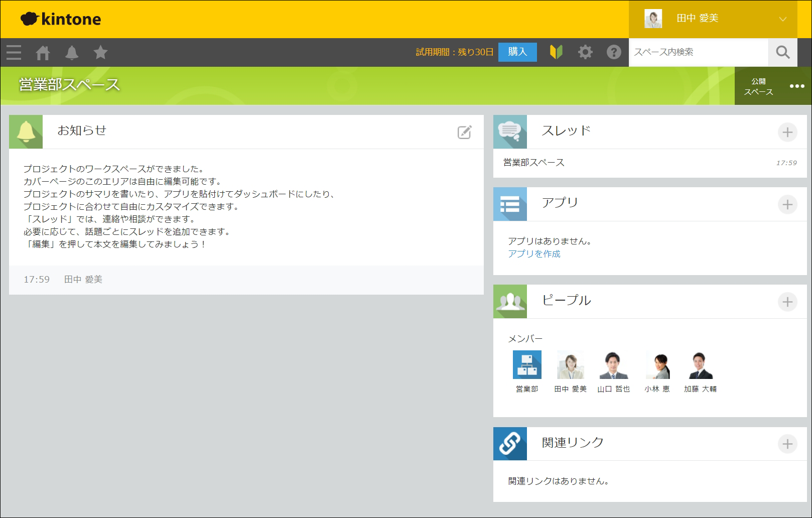Add a related link via the plus button
812x518 pixels.
tap(787, 444)
